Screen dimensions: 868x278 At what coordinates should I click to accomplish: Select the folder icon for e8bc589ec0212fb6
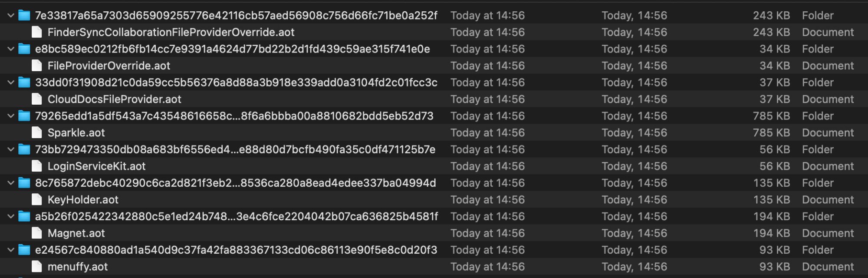pos(24,49)
